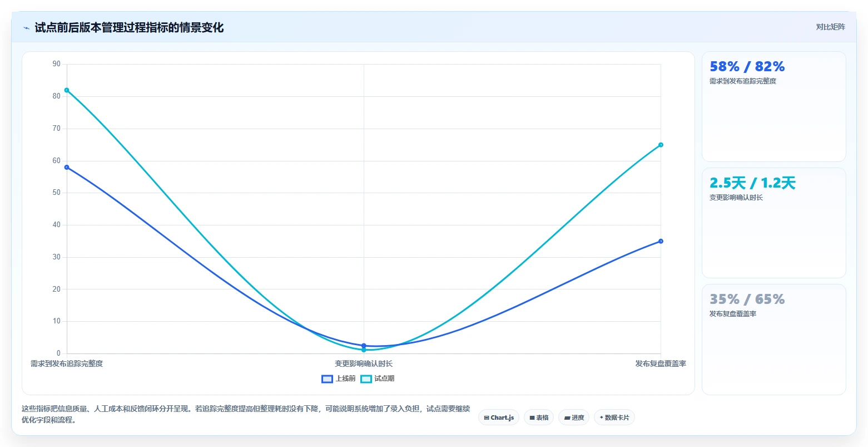Click the 上线前 data point at 35
The image size is (868, 447).
[661, 241]
